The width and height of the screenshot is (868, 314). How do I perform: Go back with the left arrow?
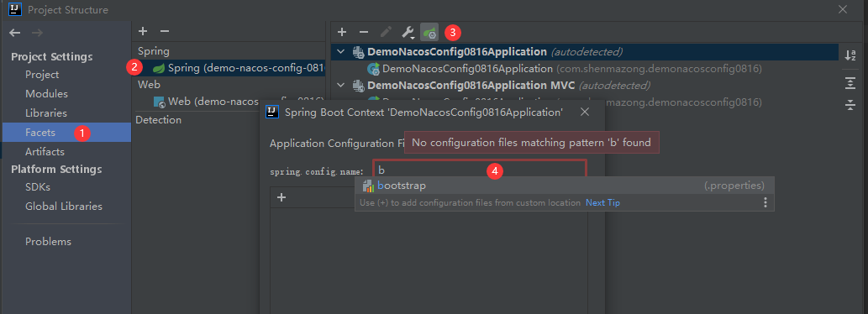coord(15,34)
